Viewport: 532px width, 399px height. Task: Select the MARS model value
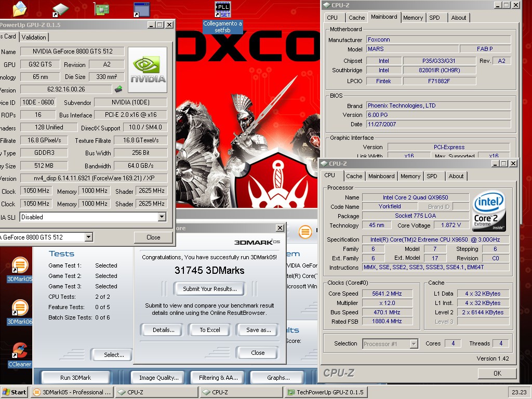(413, 49)
